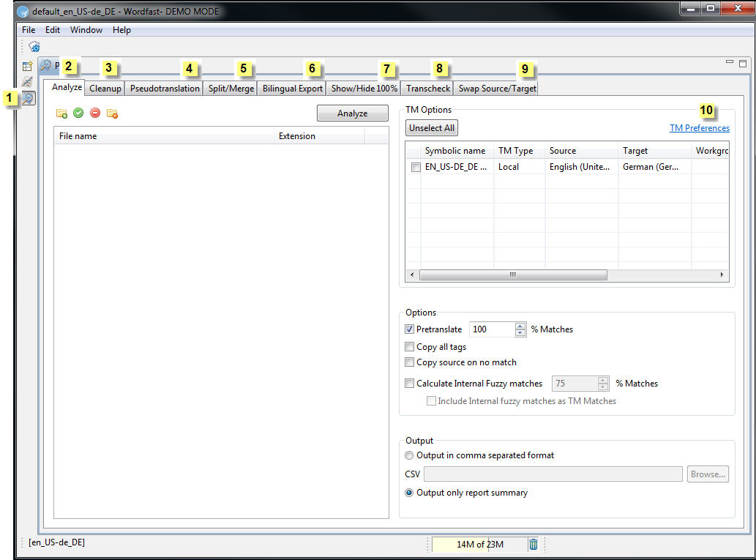Open the Help menu
Image resolution: width=756 pixels, height=560 pixels.
[122, 30]
